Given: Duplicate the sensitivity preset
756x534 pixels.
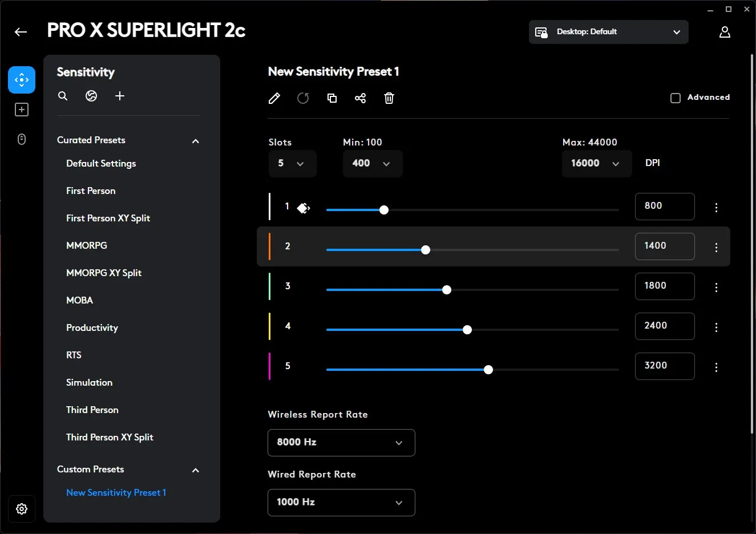Looking at the screenshot, I should (x=331, y=98).
